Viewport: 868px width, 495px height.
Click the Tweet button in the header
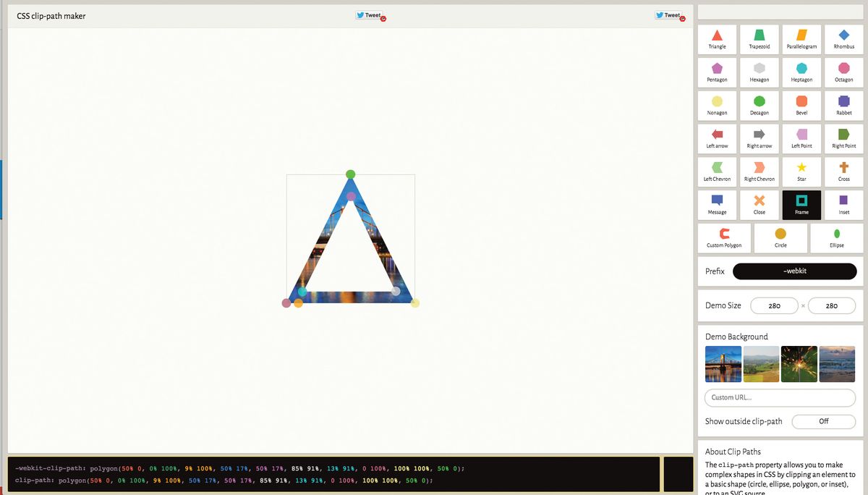click(368, 14)
